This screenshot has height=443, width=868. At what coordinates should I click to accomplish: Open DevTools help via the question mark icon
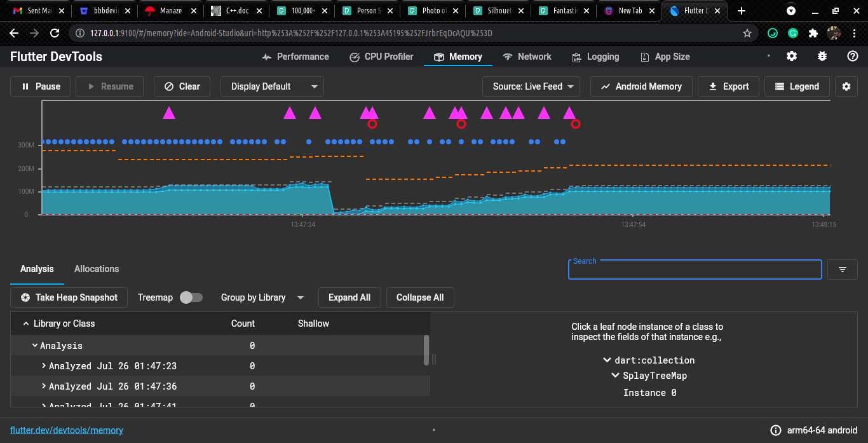coord(853,57)
